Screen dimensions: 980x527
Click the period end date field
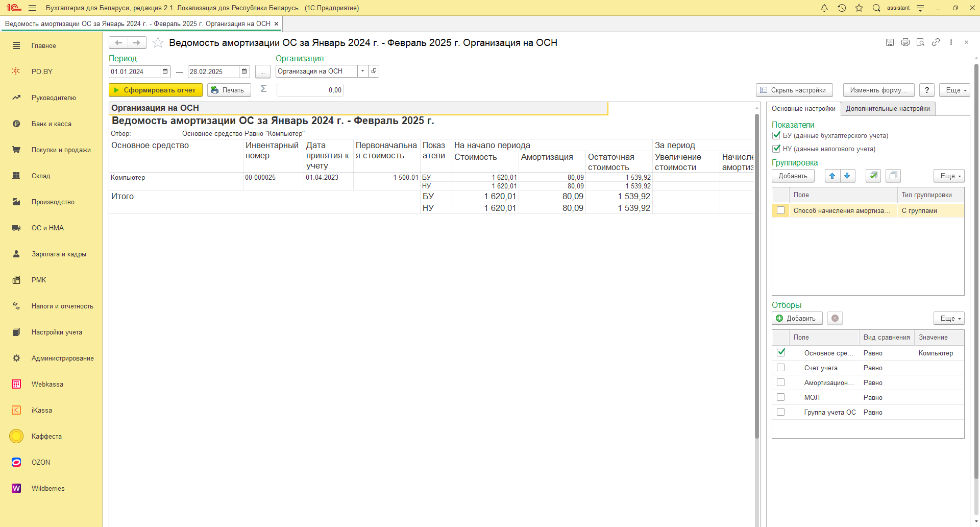(213, 71)
